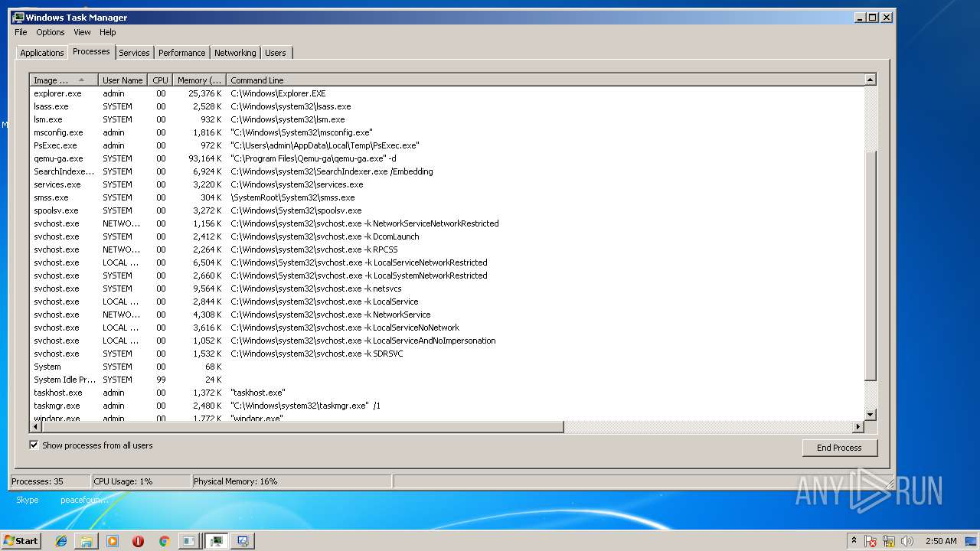Select the PsExec.exe process
Viewport: 980px width, 551px height.
446,145
